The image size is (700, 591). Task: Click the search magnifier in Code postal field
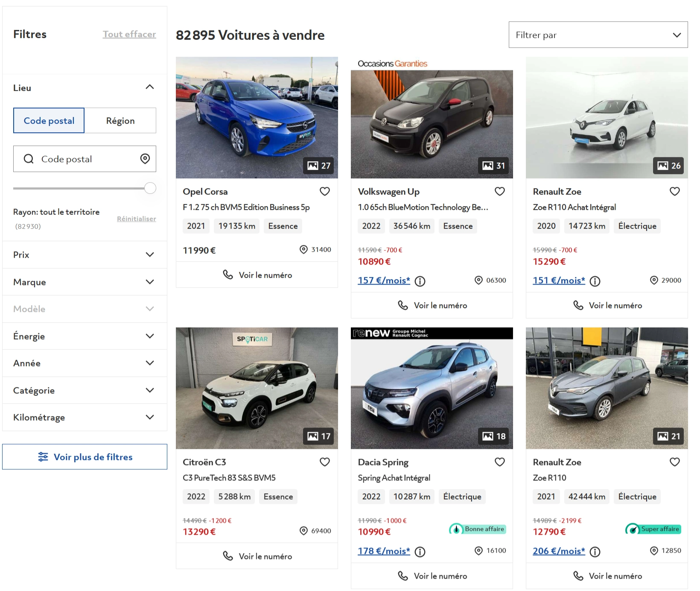click(x=29, y=159)
